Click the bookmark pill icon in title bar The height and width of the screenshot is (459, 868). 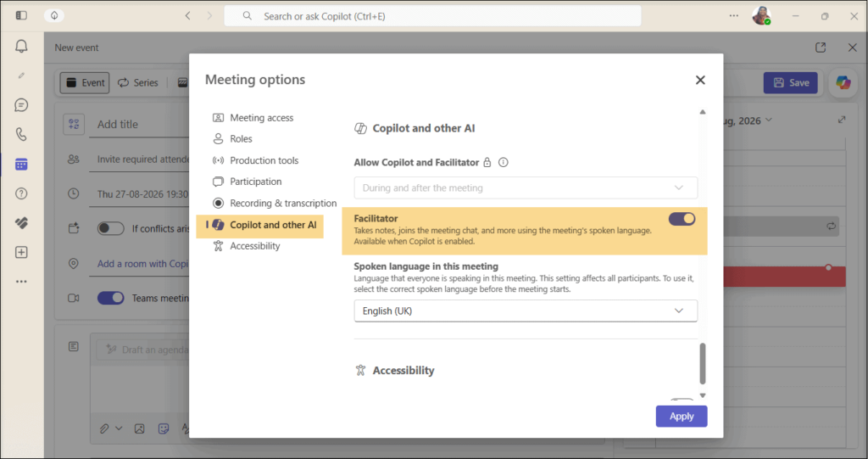[x=54, y=15]
